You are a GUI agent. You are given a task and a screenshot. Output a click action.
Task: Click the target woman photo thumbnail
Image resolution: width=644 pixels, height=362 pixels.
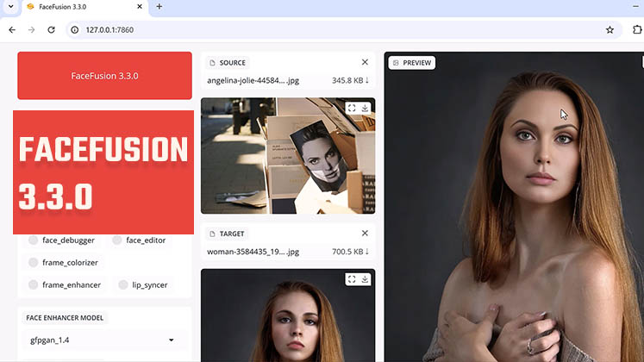[x=288, y=315]
